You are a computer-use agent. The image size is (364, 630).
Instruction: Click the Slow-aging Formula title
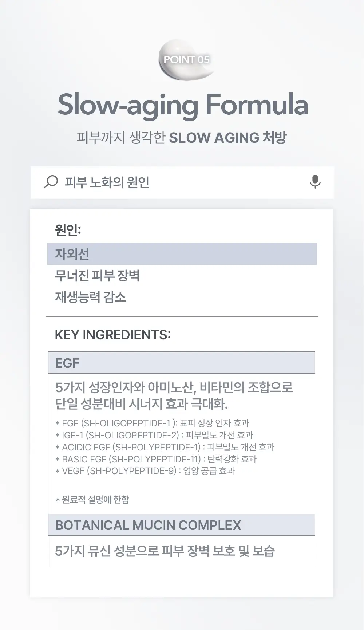tap(183, 105)
